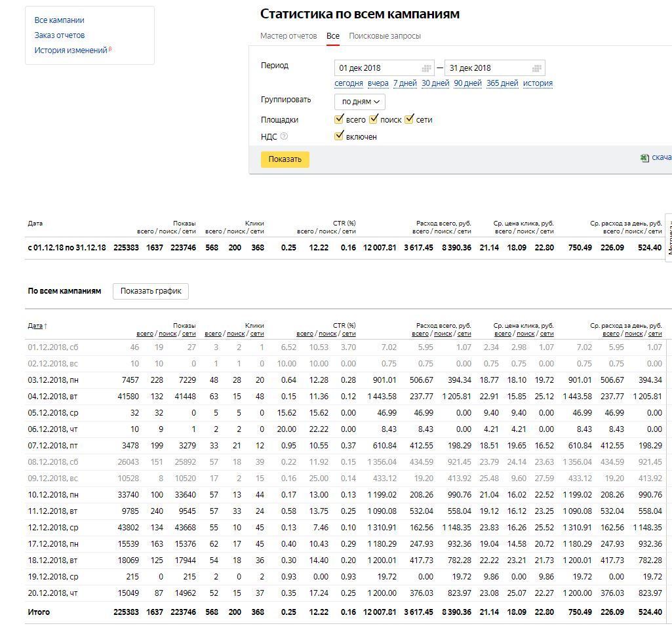Click the Показать график button
The width and height of the screenshot is (672, 628).
coord(151,291)
